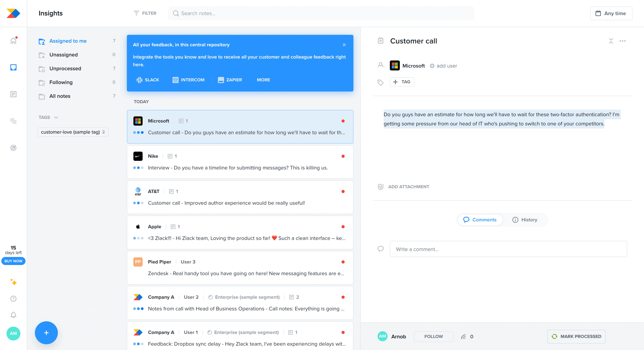Image resolution: width=644 pixels, height=350 pixels.
Task: Open the Home icon in sidebar
Action: (13, 41)
